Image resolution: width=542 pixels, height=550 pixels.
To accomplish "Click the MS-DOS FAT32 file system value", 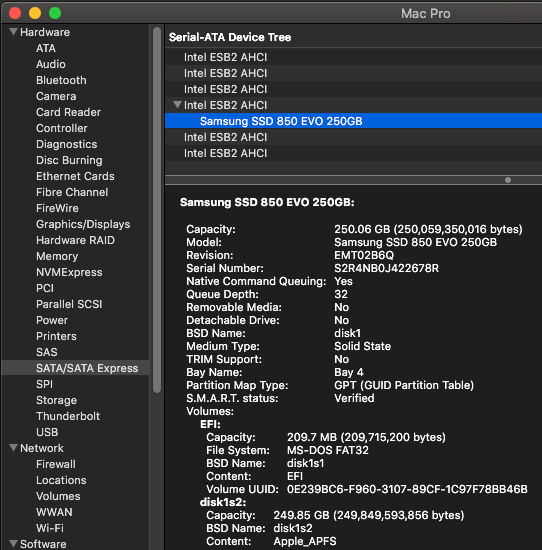I will pyautogui.click(x=328, y=450).
